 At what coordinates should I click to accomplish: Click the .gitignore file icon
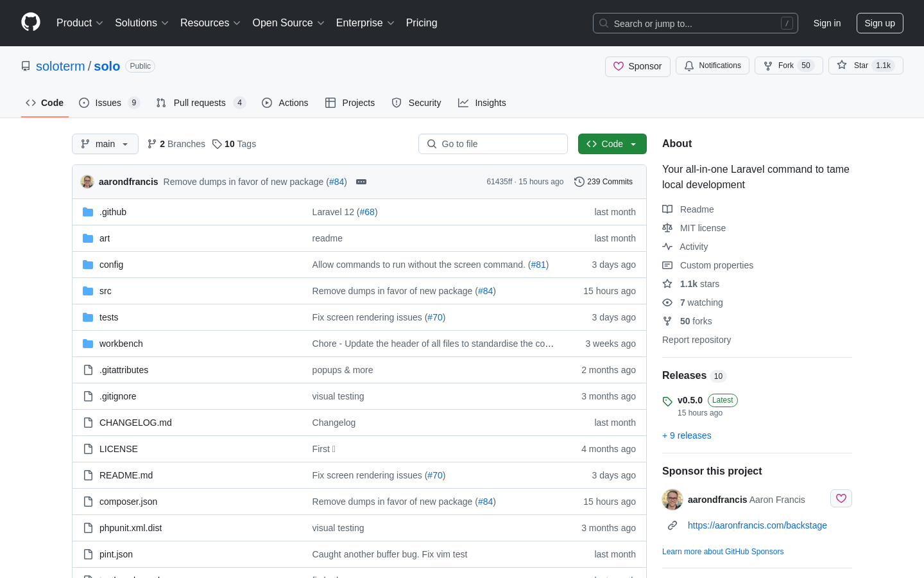click(x=88, y=396)
